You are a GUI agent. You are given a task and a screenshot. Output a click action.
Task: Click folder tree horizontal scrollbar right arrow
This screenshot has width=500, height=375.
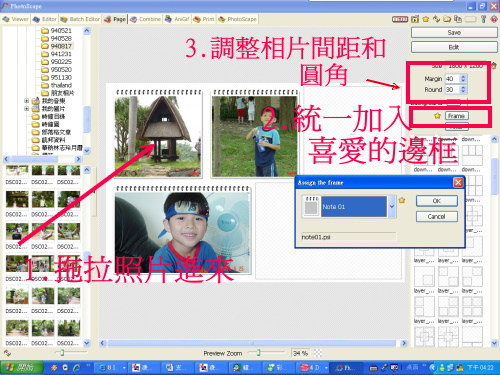[78, 159]
